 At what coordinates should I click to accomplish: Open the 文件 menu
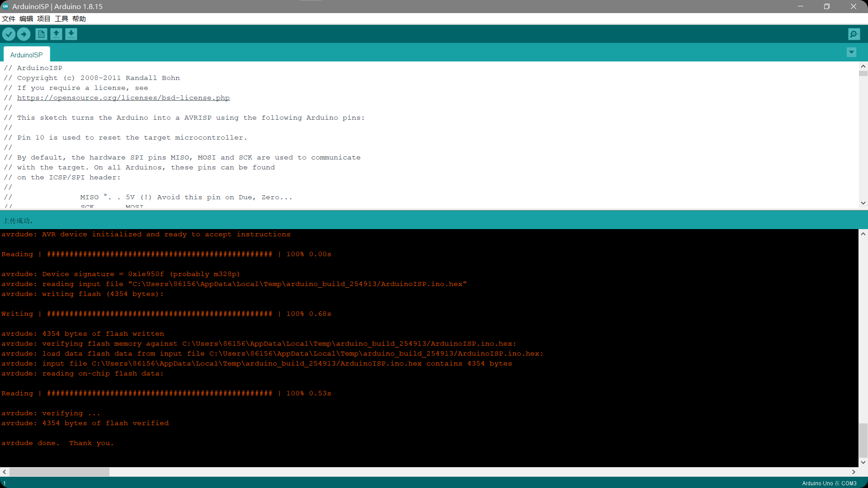point(9,19)
